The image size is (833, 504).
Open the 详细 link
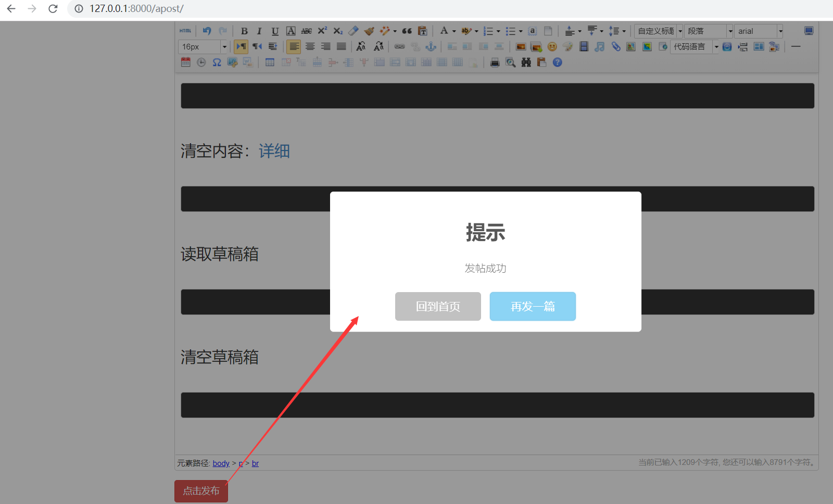tap(274, 151)
